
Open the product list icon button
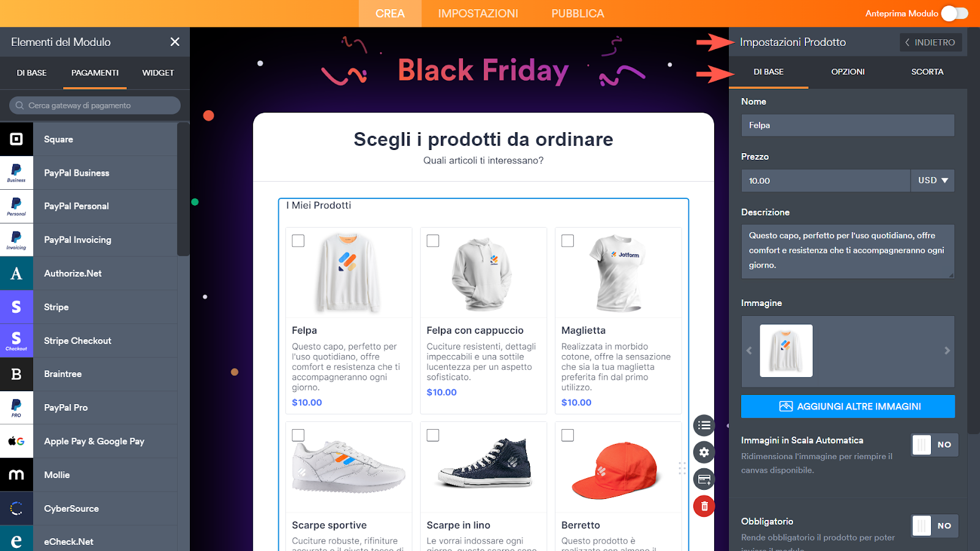click(x=704, y=425)
